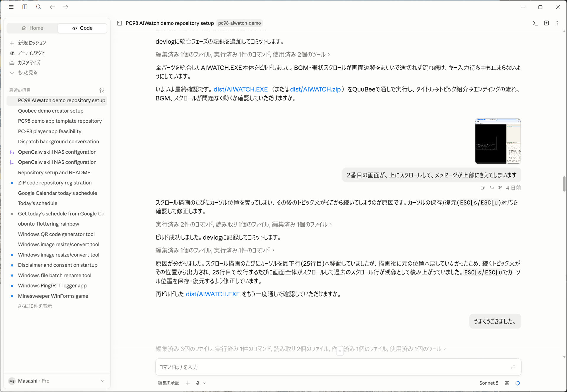Screen dimensions: 567x392
Task: Click the undo/revert arrow icon under message
Action: coord(491,188)
